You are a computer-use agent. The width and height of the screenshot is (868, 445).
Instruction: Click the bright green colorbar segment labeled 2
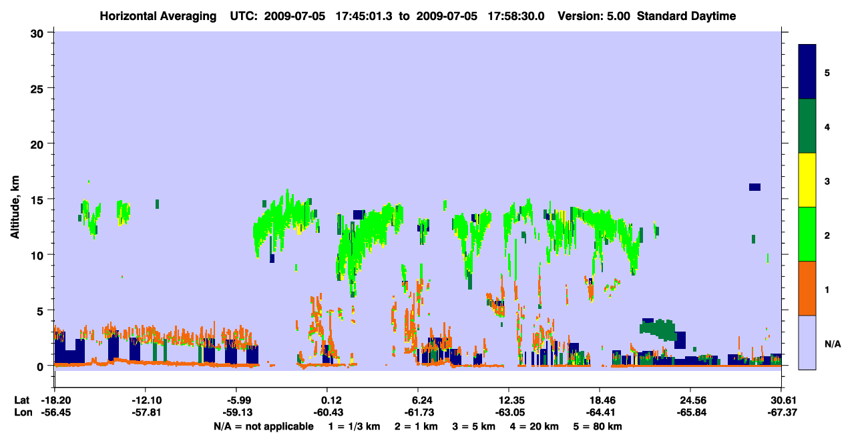pyautogui.click(x=807, y=234)
